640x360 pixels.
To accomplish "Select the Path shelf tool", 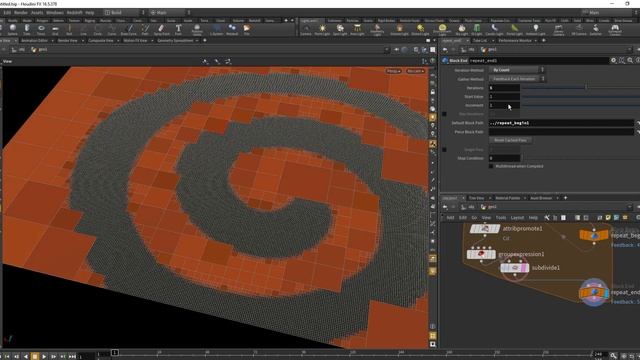I will pos(145,29).
